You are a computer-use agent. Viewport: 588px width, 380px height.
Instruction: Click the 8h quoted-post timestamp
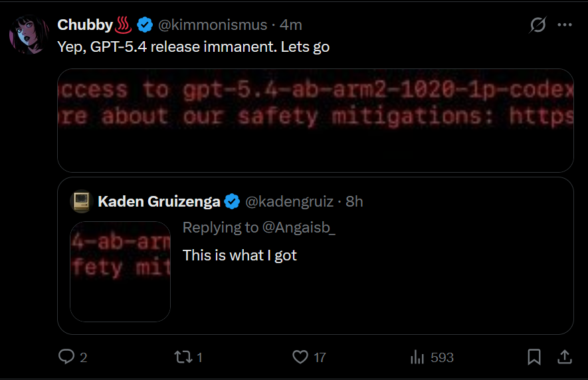[x=355, y=201]
